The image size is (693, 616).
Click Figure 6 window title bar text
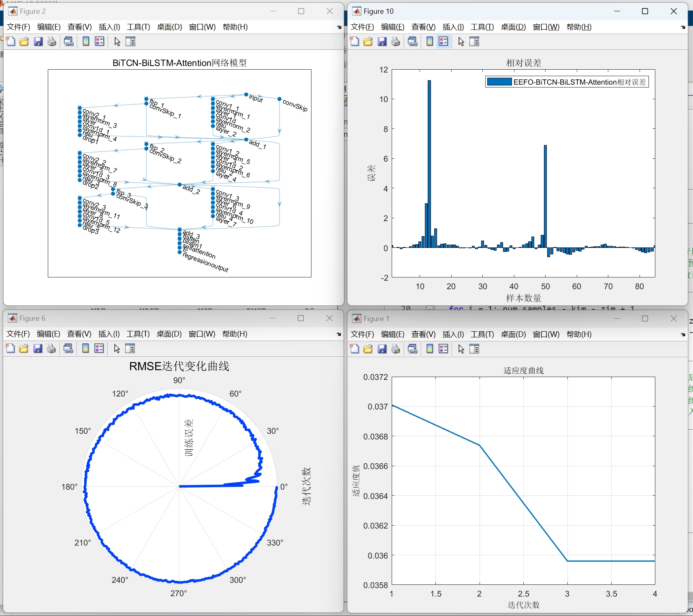pyautogui.click(x=32, y=318)
